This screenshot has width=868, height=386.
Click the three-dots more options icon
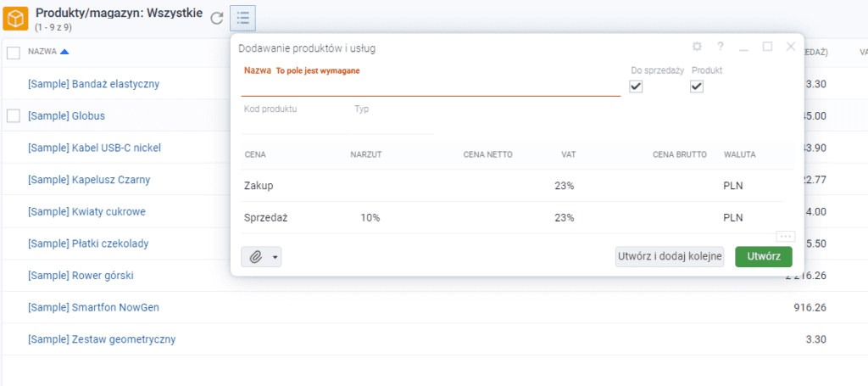point(784,236)
